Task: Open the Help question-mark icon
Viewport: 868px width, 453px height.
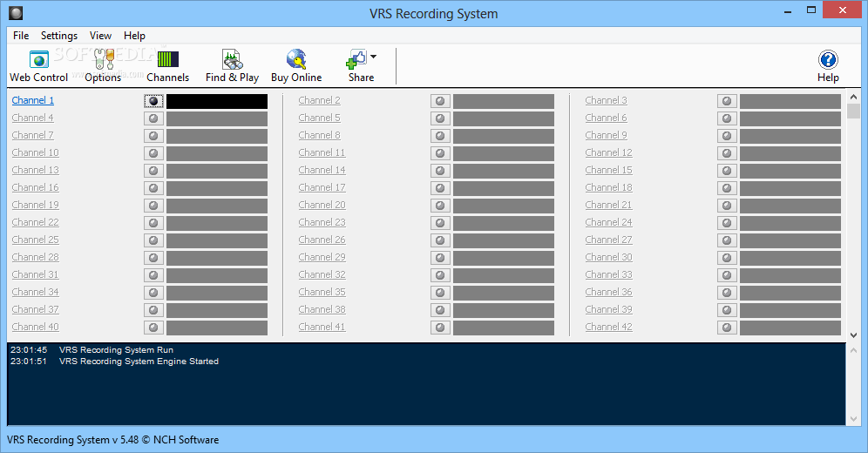Action: pyautogui.click(x=828, y=60)
